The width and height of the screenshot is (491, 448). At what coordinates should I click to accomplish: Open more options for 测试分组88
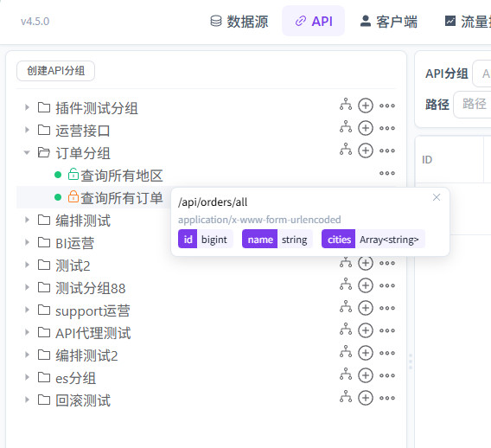[387, 285]
